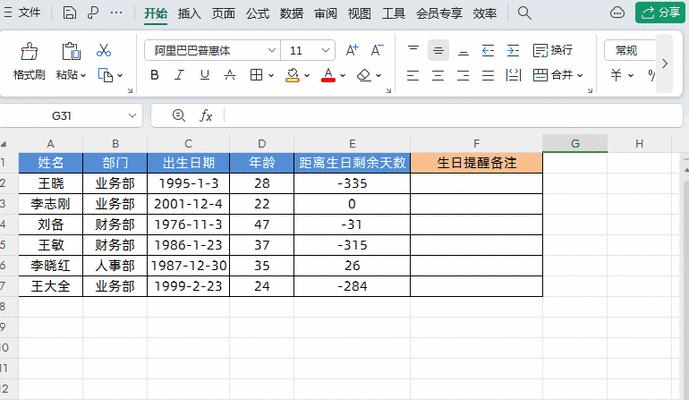Click the ¥ currency format icon
This screenshot has height=400, width=689.
tap(616, 75)
